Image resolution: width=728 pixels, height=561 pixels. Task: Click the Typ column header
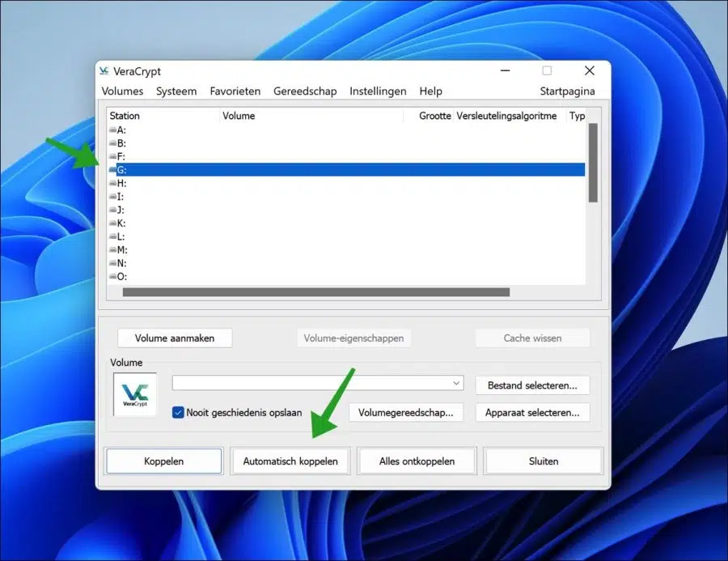(577, 116)
